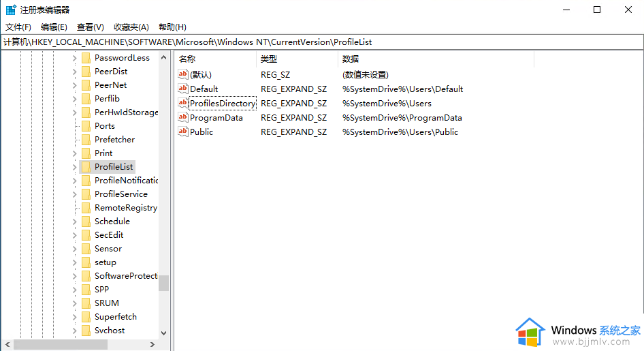Click the ProfileService folder icon

point(86,194)
